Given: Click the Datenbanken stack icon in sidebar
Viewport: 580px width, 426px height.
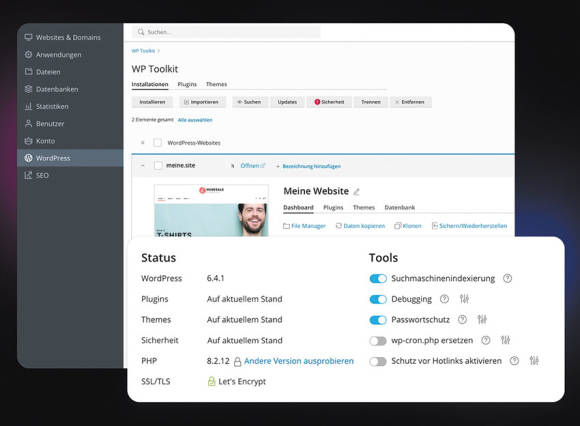Looking at the screenshot, I should click(28, 89).
